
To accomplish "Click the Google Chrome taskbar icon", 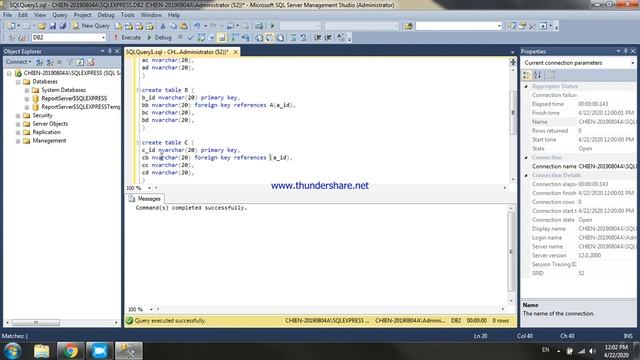I will [x=70, y=351].
